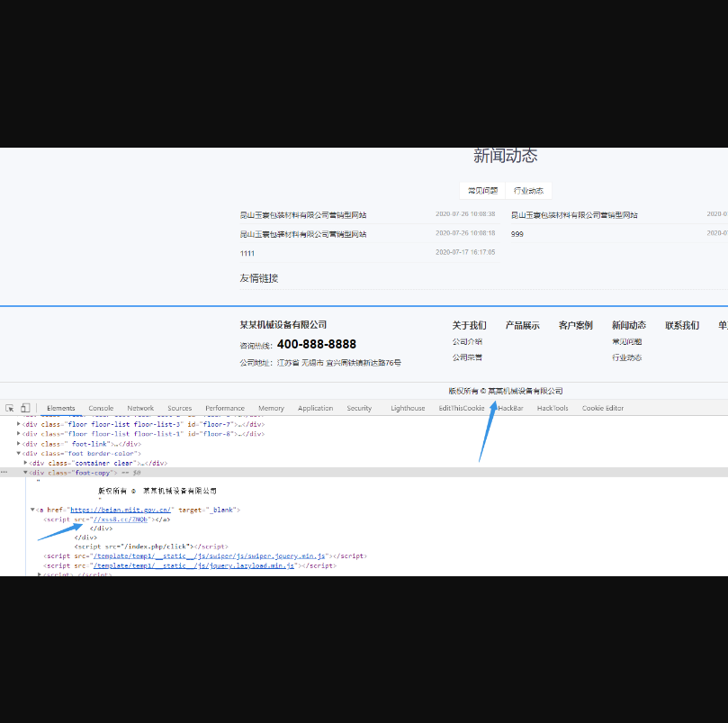Click the footer 公司介绍 link
The image size is (728, 723).
coord(468,341)
